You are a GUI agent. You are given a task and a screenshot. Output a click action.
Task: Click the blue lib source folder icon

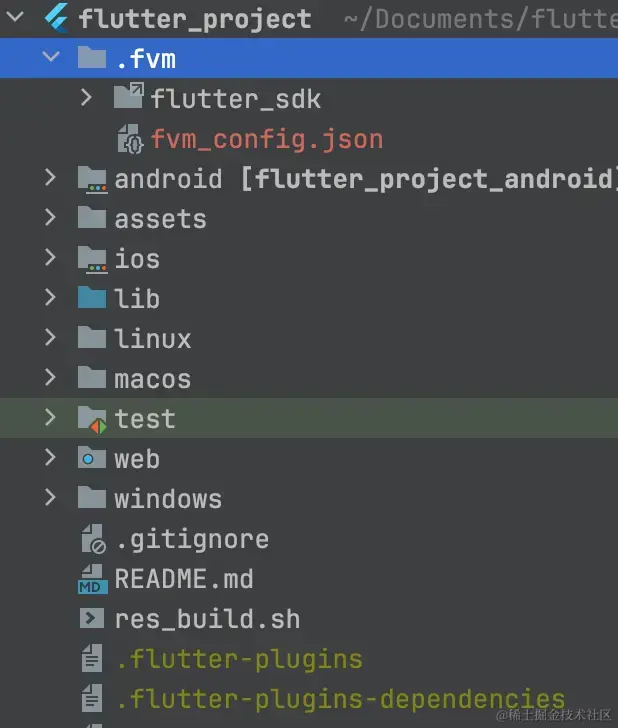pyautogui.click(x=92, y=298)
